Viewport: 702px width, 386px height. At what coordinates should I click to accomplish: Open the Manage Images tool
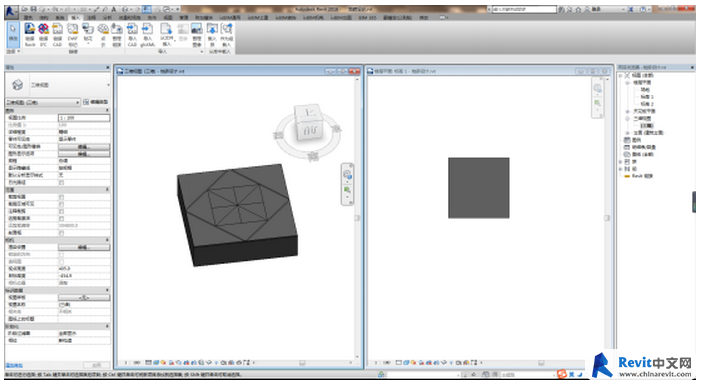point(197,34)
